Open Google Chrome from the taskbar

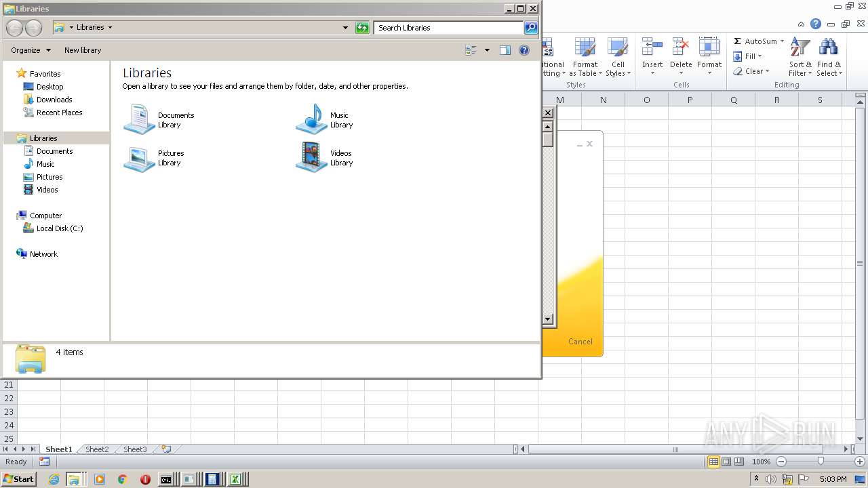pos(122,479)
